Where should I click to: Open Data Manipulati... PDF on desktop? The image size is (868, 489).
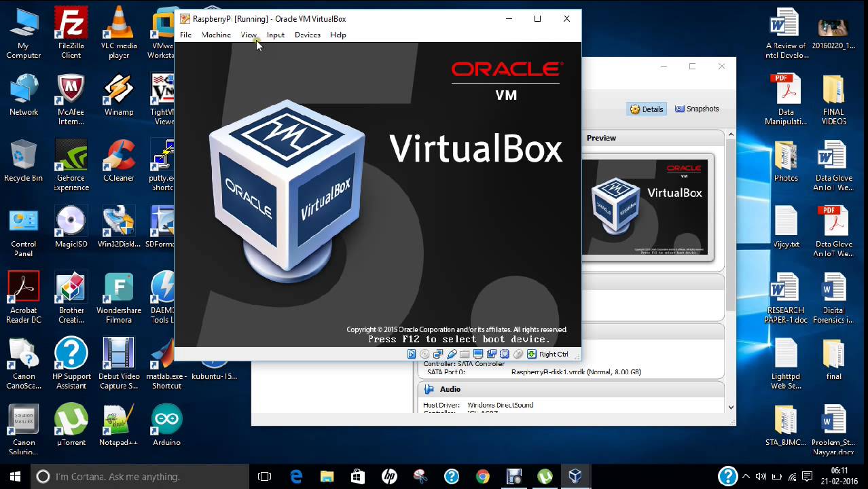786,100
